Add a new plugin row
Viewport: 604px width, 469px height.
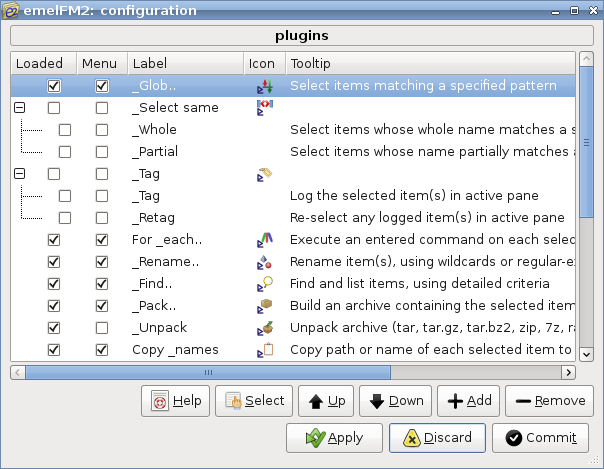468,401
